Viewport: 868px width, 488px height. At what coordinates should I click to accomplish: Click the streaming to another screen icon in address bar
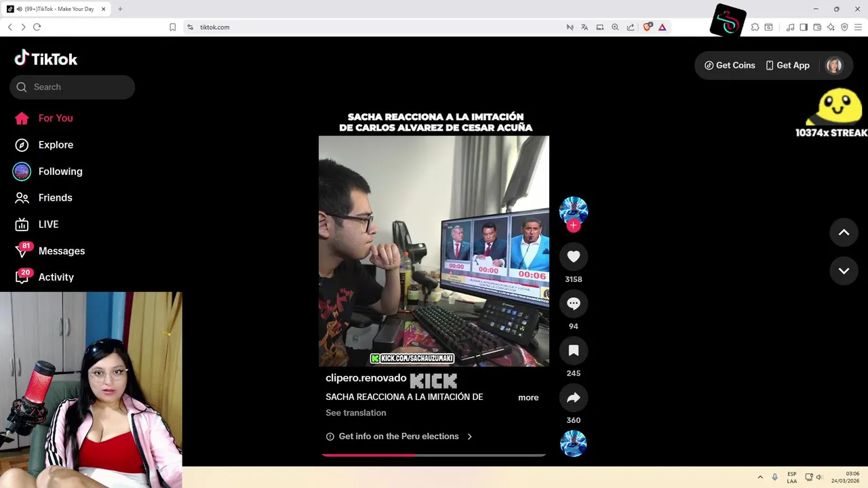point(600,27)
